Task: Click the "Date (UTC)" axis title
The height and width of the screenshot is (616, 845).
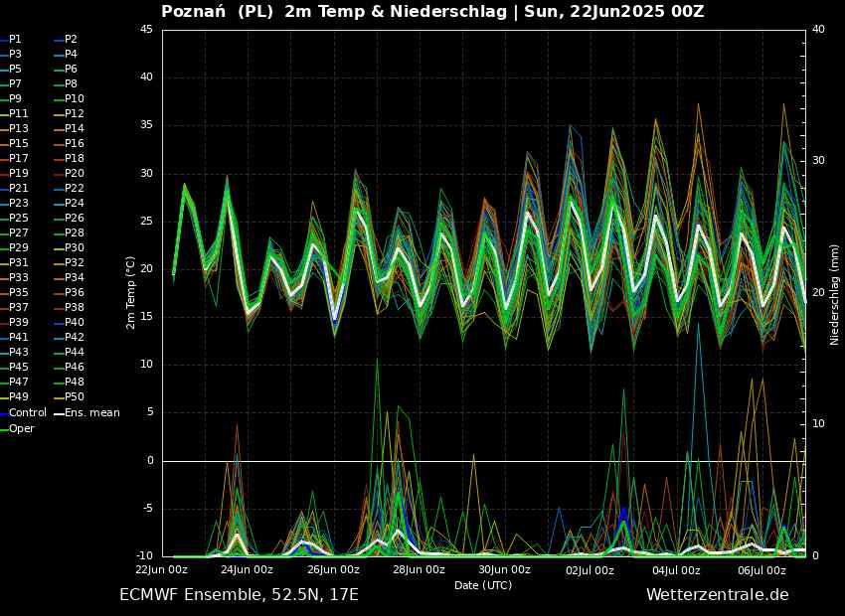Action: pyautogui.click(x=483, y=585)
